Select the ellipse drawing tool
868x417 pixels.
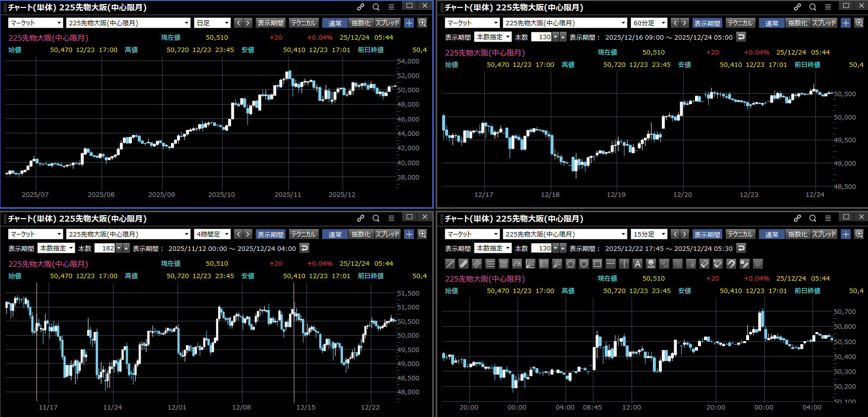(x=584, y=264)
